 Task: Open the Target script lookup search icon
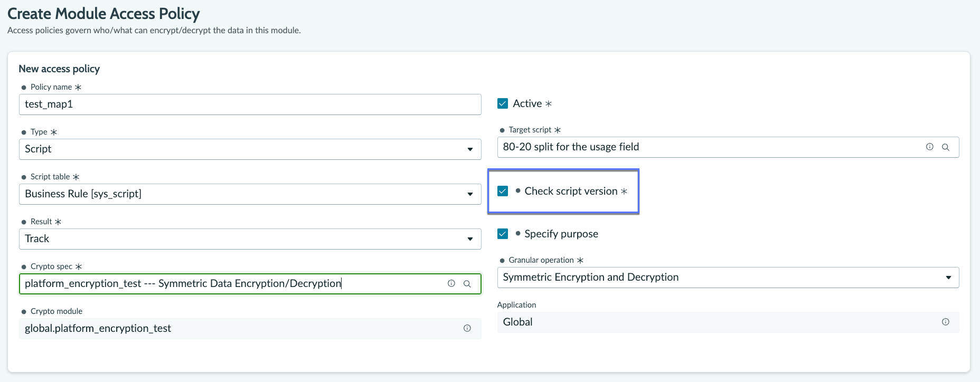point(945,147)
